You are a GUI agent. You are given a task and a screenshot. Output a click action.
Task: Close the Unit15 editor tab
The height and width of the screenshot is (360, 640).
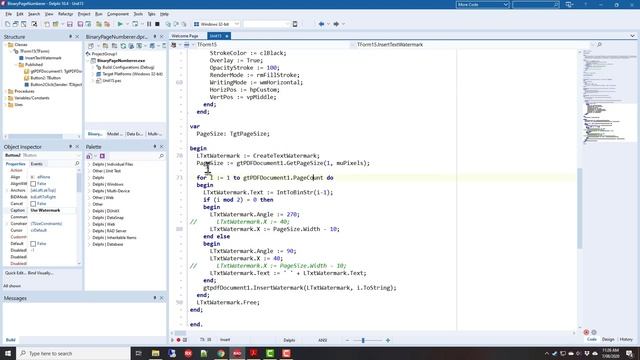click(227, 36)
